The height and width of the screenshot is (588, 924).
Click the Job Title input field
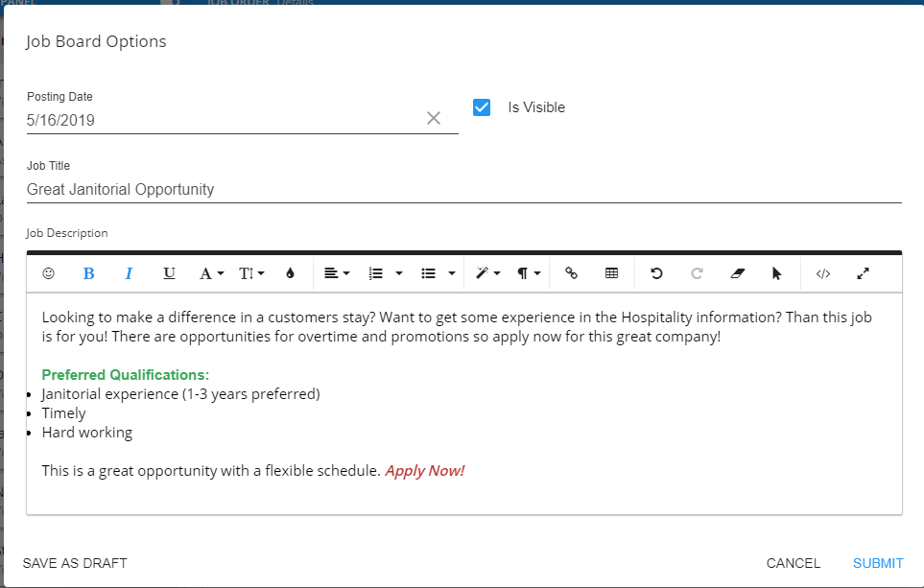click(x=464, y=190)
